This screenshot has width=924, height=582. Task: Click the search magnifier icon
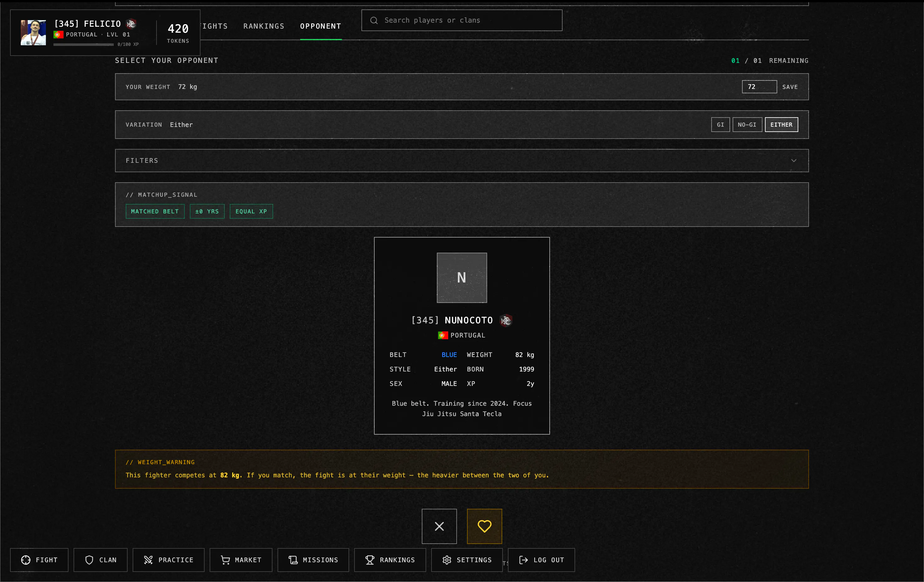click(374, 20)
